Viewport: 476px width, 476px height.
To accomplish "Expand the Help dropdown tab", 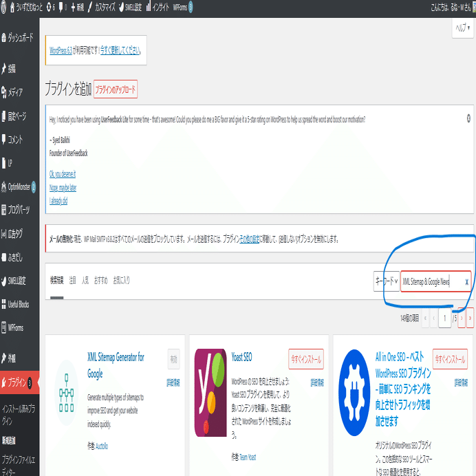I will click(x=463, y=28).
